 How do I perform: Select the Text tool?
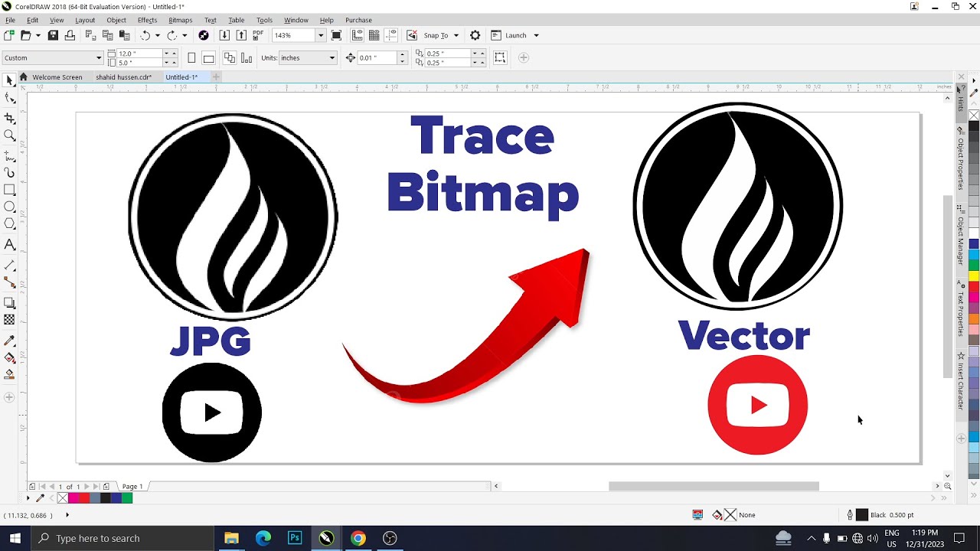9,245
